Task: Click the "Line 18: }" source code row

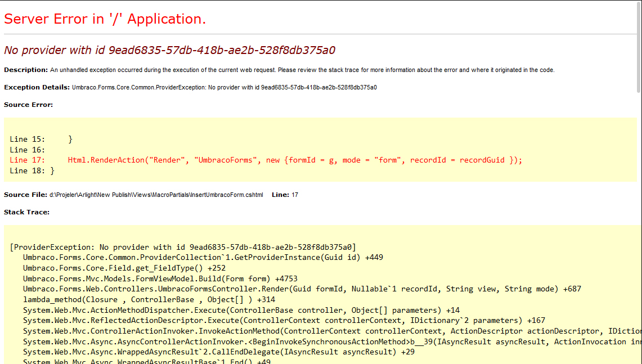Action: point(32,170)
